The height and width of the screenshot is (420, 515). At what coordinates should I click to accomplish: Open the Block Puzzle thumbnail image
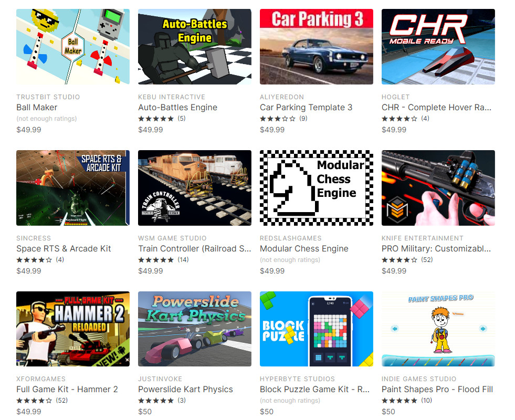(317, 329)
